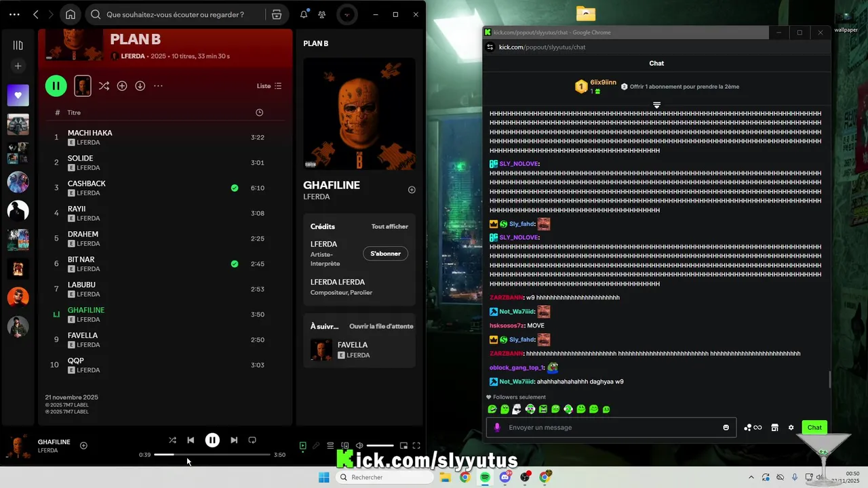Adjust the Spotify volume slider
This screenshot has width=868, height=488.
pyautogui.click(x=380, y=445)
